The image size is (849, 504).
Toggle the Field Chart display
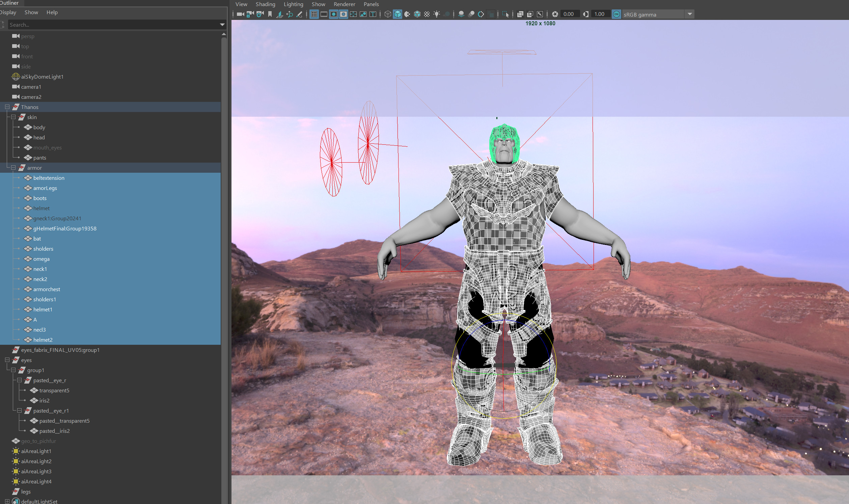[354, 14]
